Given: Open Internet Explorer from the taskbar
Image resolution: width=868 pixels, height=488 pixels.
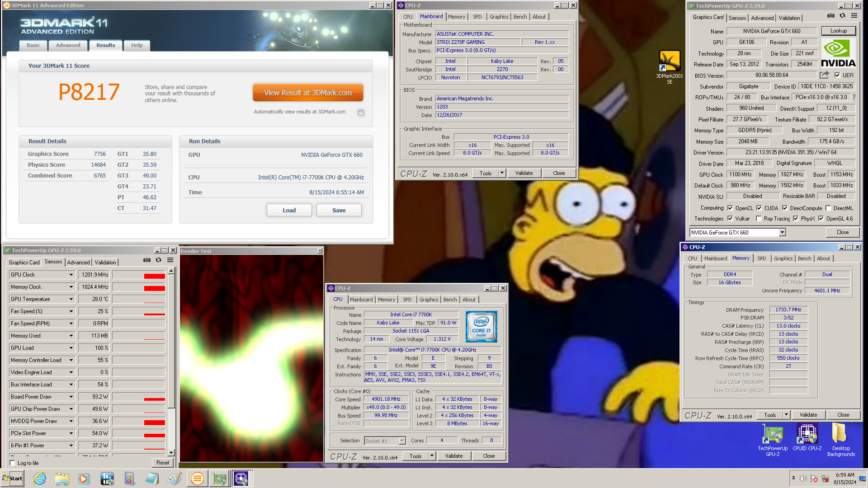Looking at the screenshot, I should pos(40,479).
